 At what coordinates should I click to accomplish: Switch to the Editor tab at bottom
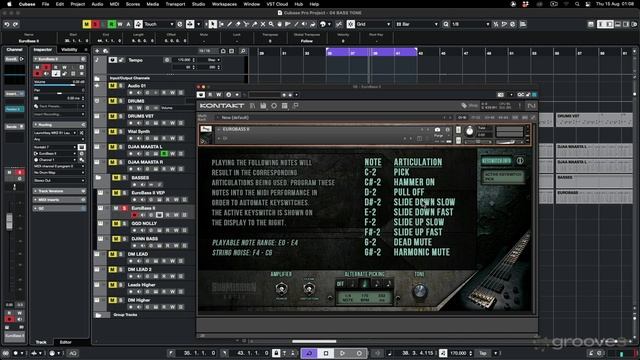65,342
